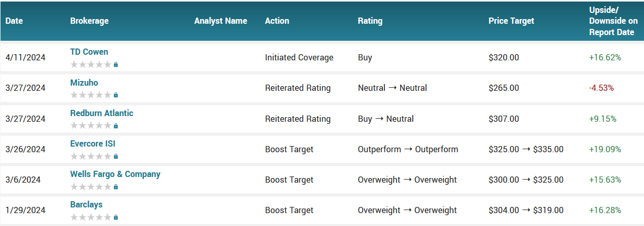This screenshot has width=644, height=226.
Task: Open the Barclays brokerage link
Action: coord(86,204)
